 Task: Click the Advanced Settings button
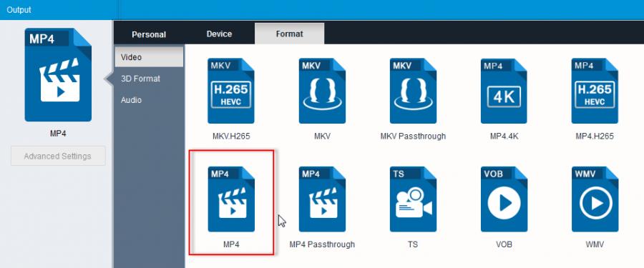pos(58,156)
